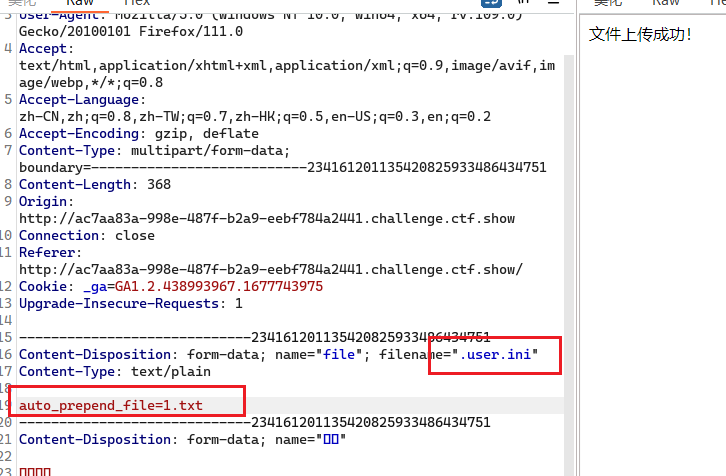This screenshot has width=726, height=476.
Task: Click the 'Content-Type' header on line 7
Action: [67, 150]
